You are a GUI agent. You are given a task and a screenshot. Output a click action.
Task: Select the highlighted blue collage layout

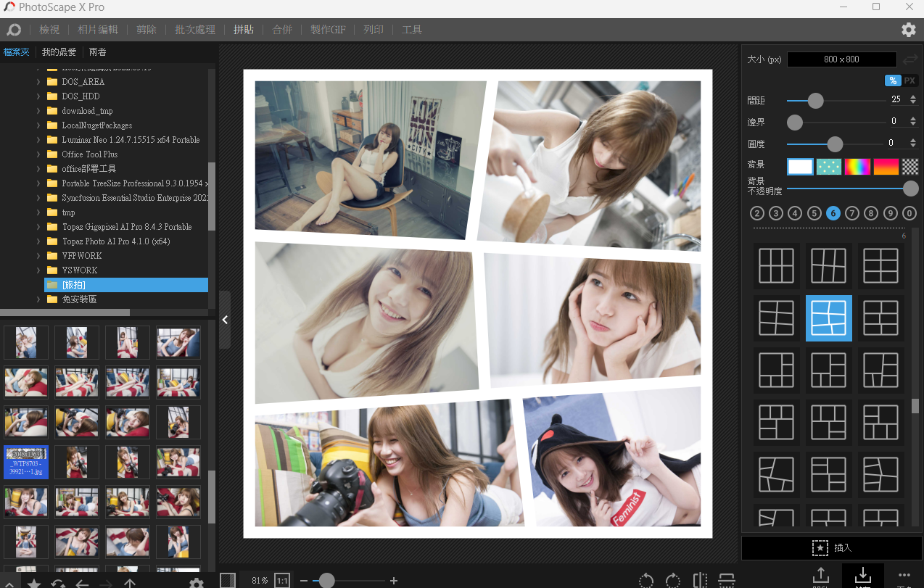click(x=829, y=318)
